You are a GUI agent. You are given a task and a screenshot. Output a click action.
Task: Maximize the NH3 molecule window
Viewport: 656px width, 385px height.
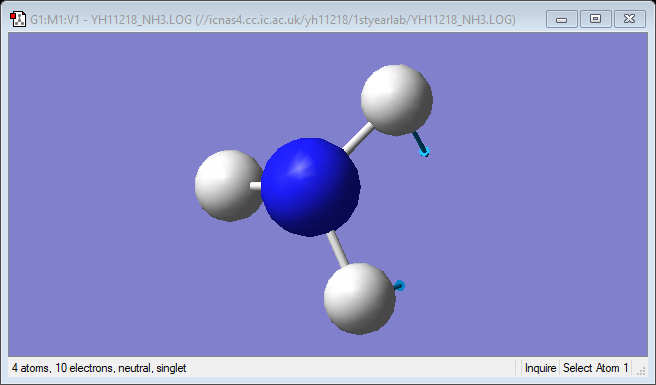click(x=595, y=19)
